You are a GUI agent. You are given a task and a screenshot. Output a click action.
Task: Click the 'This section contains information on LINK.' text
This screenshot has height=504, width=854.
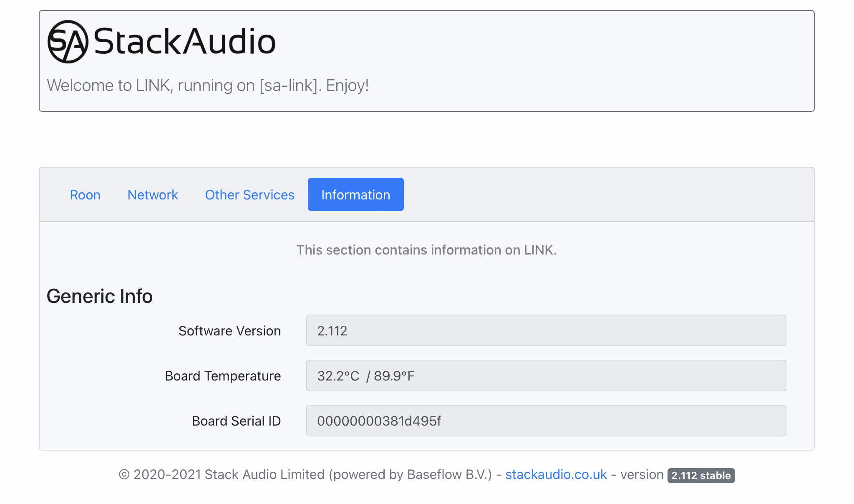pos(426,250)
